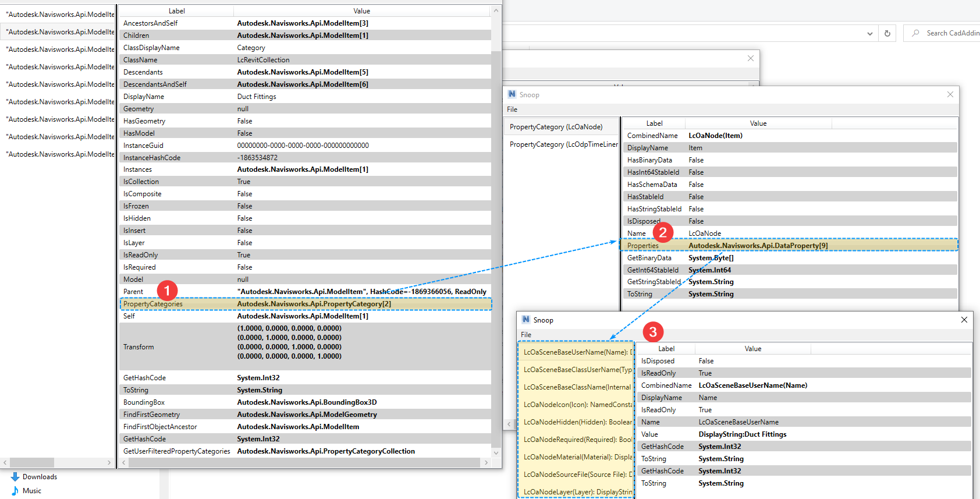The height and width of the screenshot is (499, 980).
Task: Open the Downloads folder in the sidebar
Action: click(40, 477)
